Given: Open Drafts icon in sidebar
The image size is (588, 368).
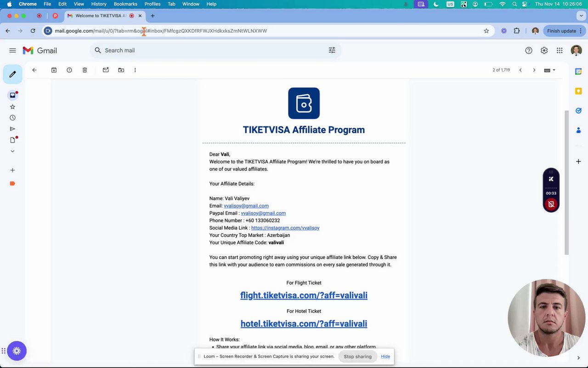Looking at the screenshot, I should (12, 140).
